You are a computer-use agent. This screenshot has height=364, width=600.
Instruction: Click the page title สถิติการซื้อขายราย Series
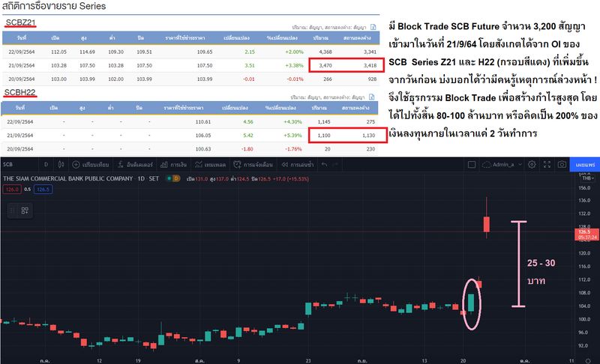(x=54, y=6)
